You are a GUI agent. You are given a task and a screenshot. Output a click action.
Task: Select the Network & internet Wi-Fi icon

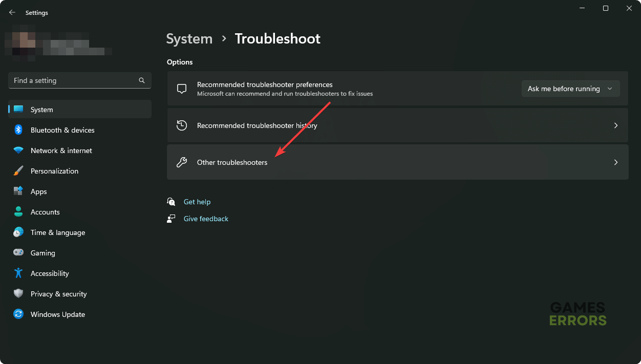pyautogui.click(x=18, y=151)
